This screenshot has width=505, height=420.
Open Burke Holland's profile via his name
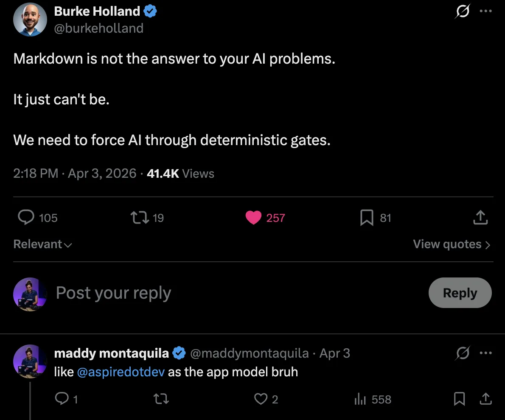point(97,11)
